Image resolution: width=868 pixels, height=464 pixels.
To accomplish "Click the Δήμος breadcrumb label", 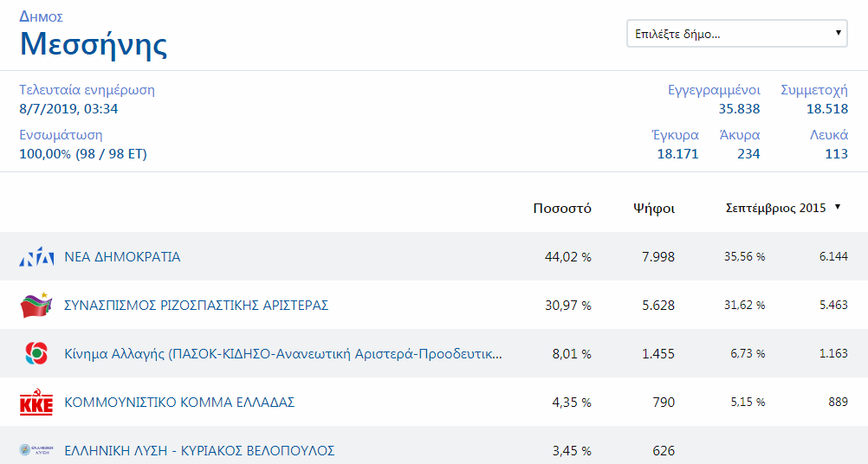I will [41, 16].
